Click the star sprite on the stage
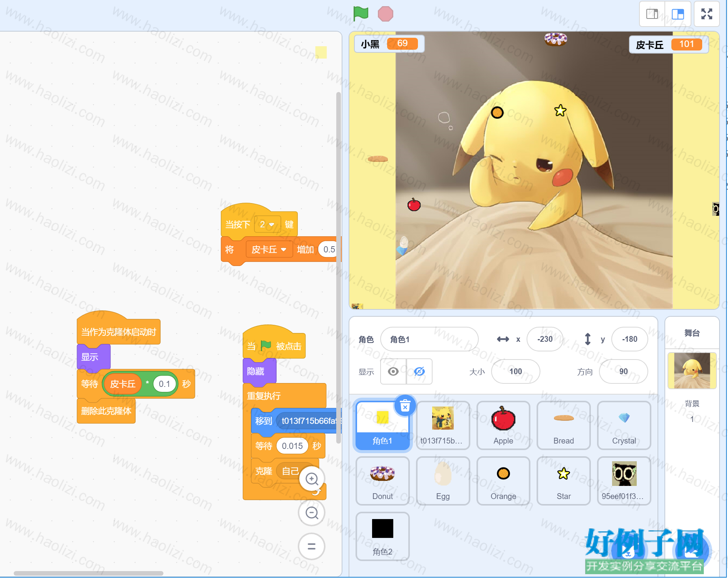The height and width of the screenshot is (578, 728). click(x=560, y=111)
